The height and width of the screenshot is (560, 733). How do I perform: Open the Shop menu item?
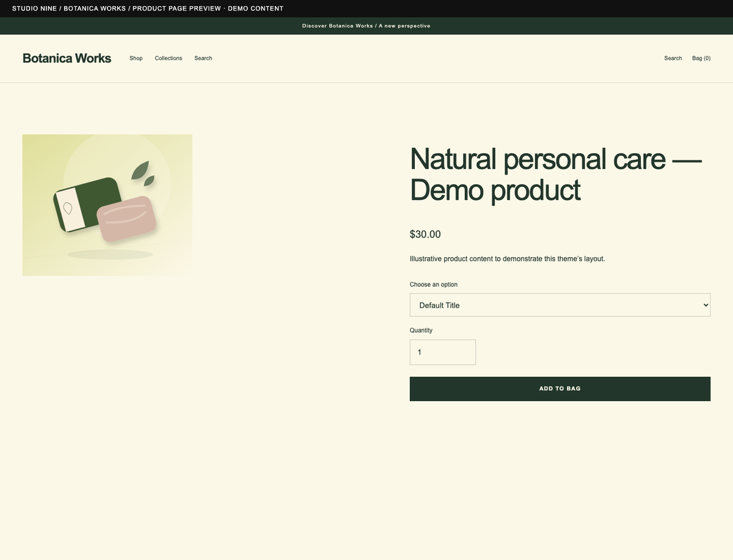136,58
